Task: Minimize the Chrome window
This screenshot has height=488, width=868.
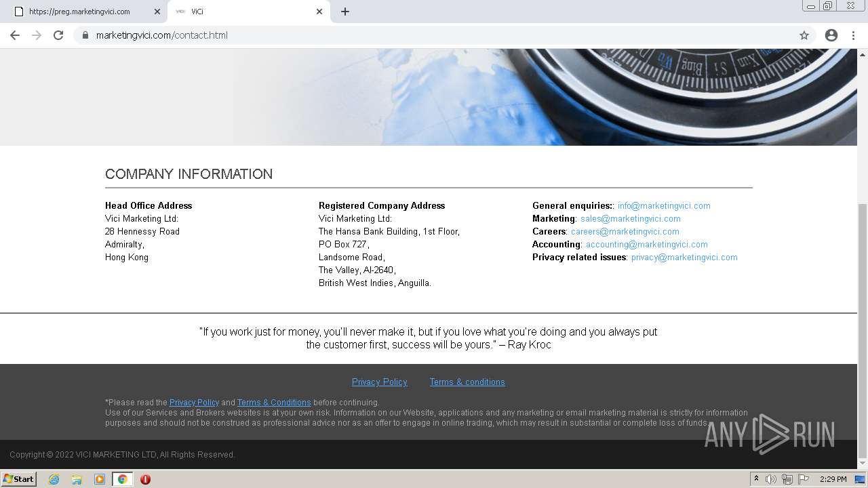Action: [x=810, y=6]
